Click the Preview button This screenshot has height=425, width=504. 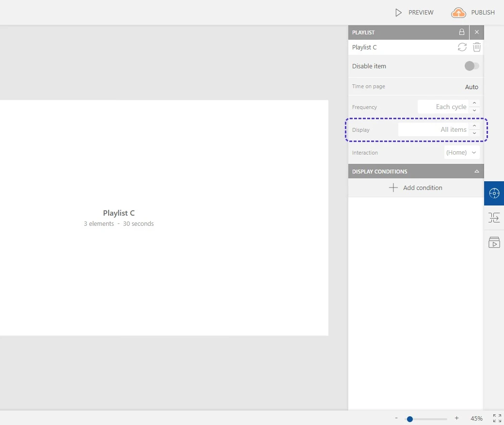414,13
